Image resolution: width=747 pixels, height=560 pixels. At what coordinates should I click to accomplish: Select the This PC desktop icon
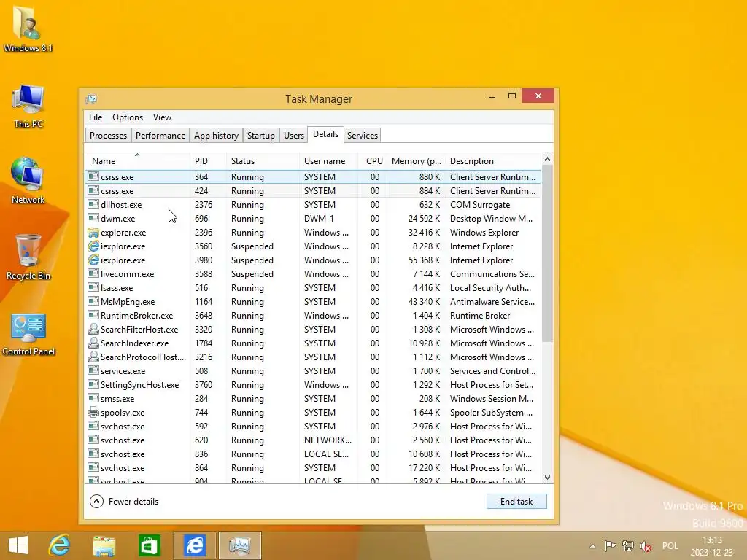click(x=28, y=106)
